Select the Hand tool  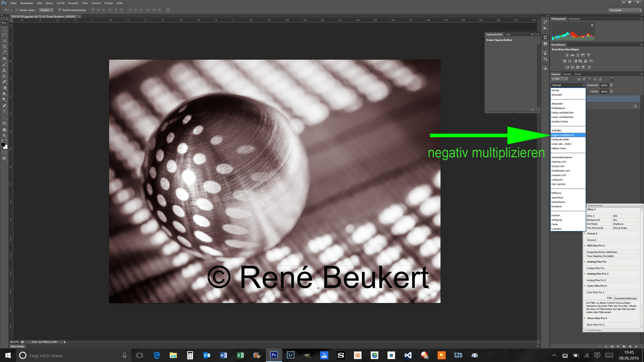(x=4, y=130)
